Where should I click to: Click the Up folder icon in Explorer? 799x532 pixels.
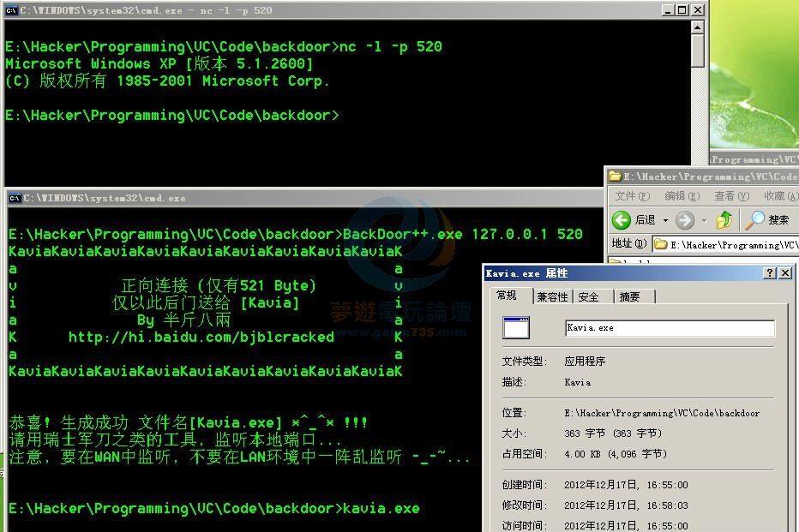click(x=724, y=220)
